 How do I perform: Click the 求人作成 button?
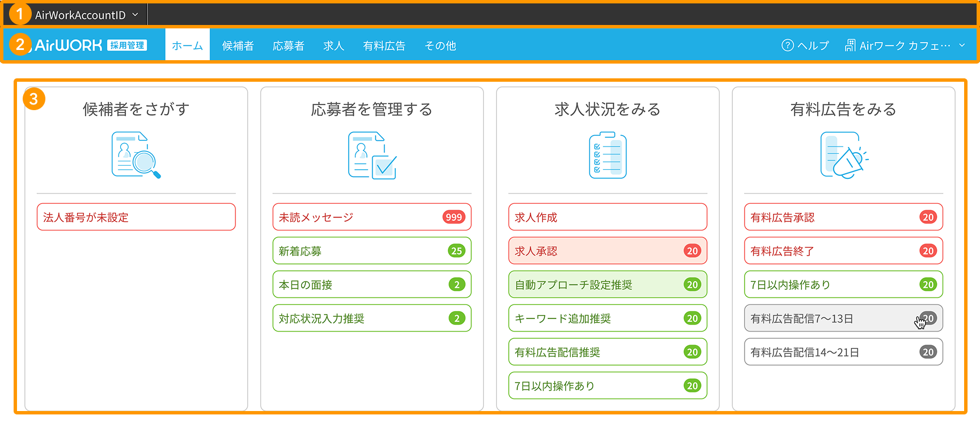coord(608,217)
